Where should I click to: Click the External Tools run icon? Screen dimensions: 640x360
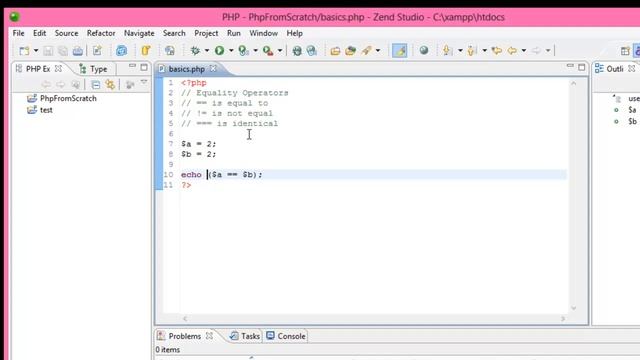(x=268, y=51)
